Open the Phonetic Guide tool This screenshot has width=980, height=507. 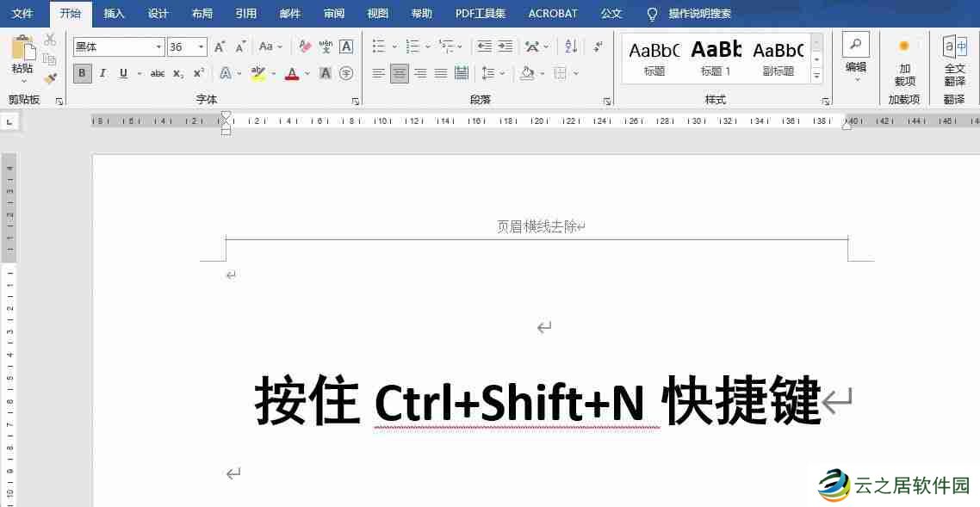[327, 46]
